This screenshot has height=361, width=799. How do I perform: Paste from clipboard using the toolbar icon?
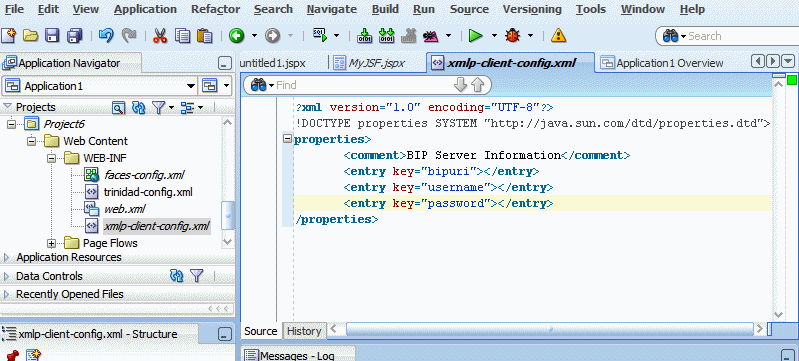click(204, 36)
